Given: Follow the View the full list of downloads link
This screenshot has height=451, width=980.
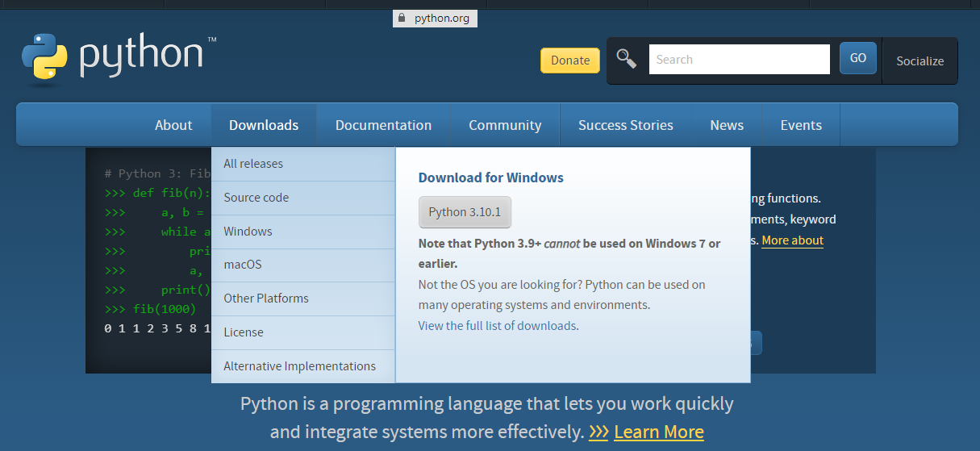Looking at the screenshot, I should pos(497,326).
